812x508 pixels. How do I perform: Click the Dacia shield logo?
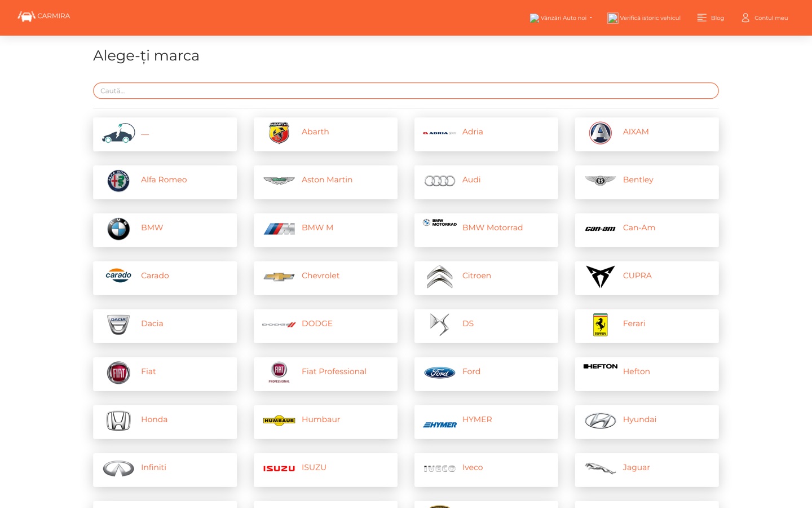[118, 325]
